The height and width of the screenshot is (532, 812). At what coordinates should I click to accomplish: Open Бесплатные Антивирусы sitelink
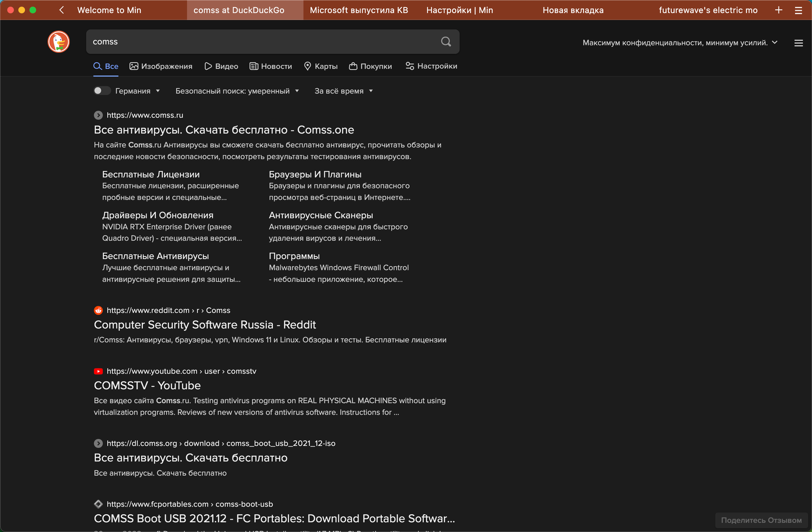click(155, 256)
